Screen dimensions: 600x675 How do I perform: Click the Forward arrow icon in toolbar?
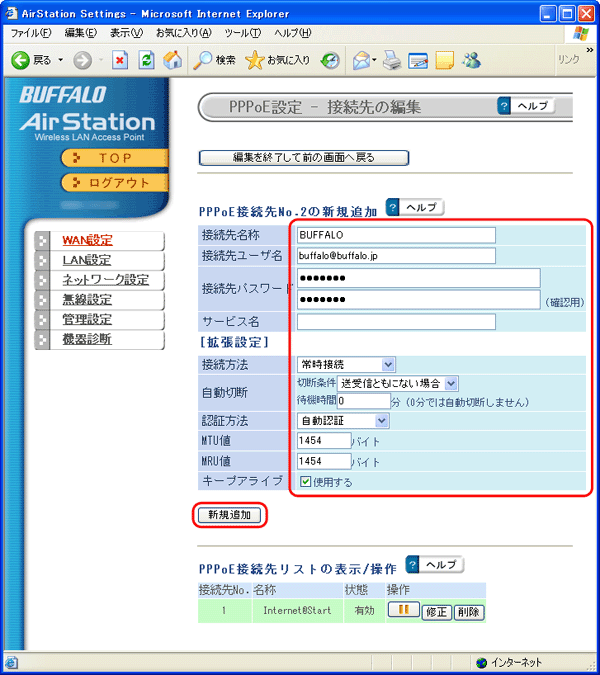pyautogui.click(x=82, y=60)
